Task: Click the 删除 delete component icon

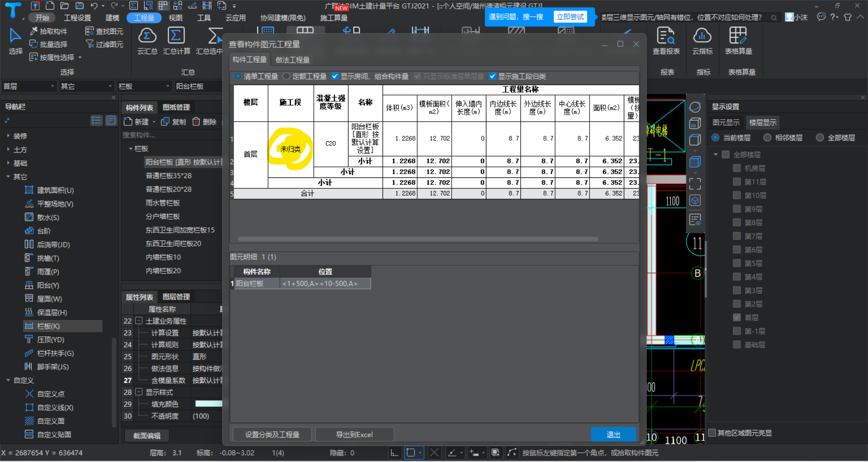Action: (x=196, y=122)
